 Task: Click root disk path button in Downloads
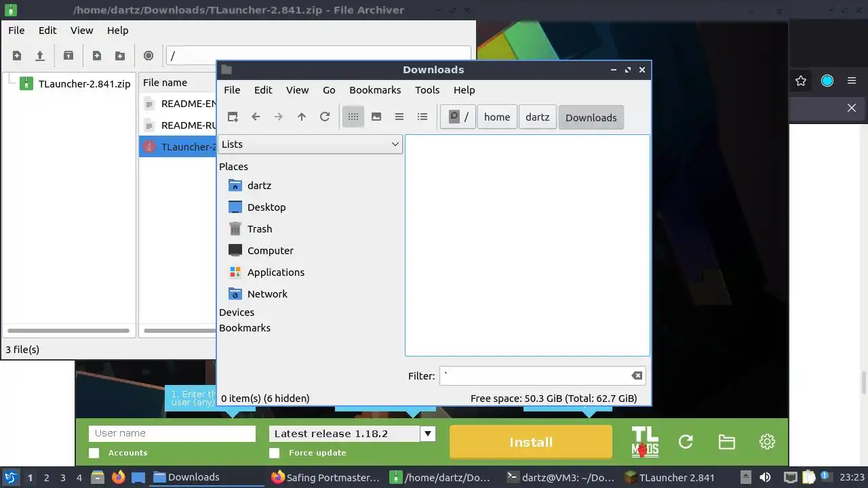point(458,117)
